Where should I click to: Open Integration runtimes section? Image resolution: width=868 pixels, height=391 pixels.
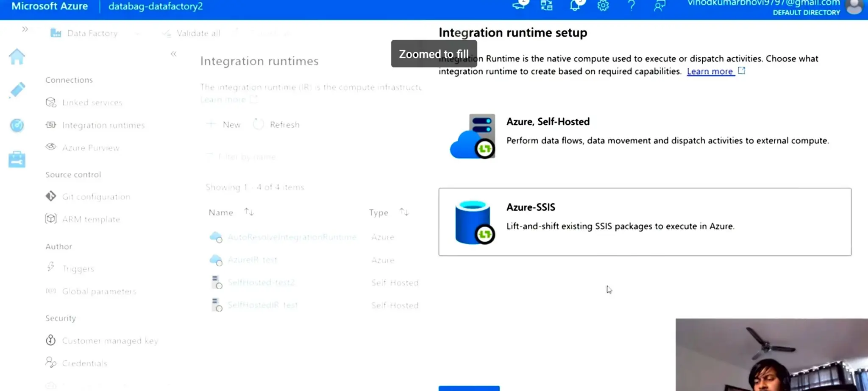pyautogui.click(x=103, y=125)
